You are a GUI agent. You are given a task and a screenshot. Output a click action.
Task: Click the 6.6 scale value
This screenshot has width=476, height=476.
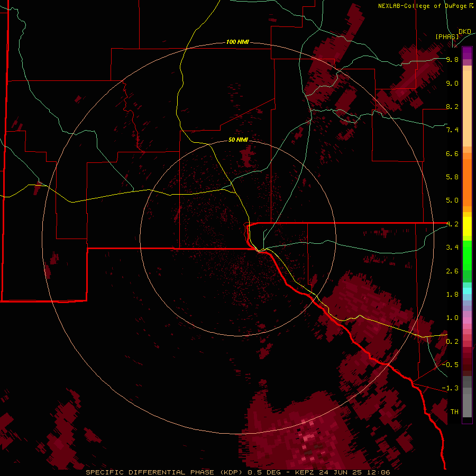pyautogui.click(x=452, y=153)
